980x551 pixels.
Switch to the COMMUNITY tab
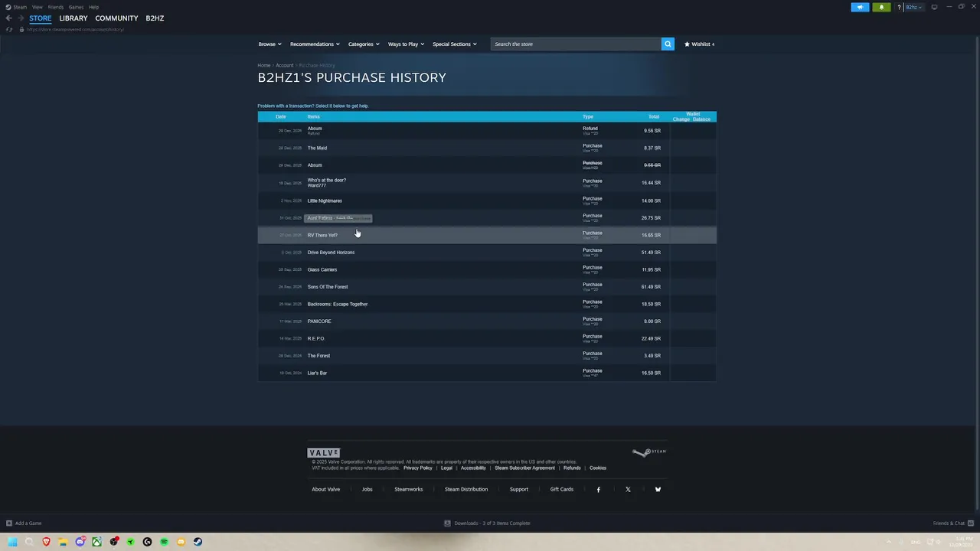pyautogui.click(x=116, y=18)
